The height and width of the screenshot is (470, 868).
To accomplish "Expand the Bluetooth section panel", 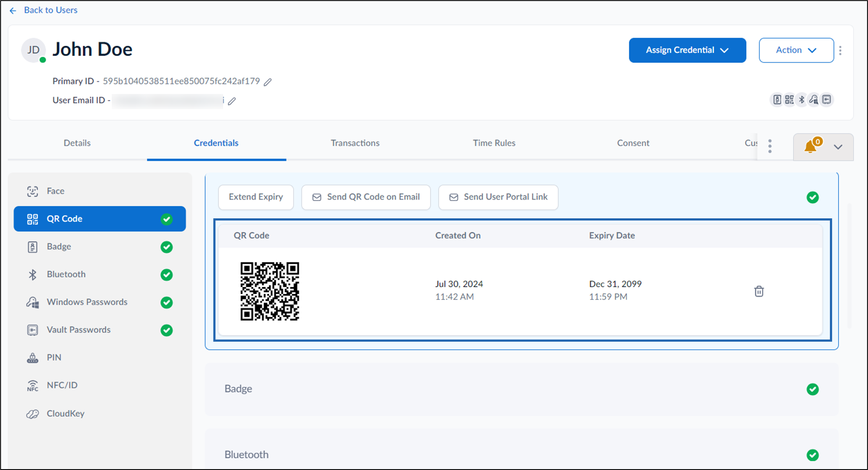I will point(521,450).
